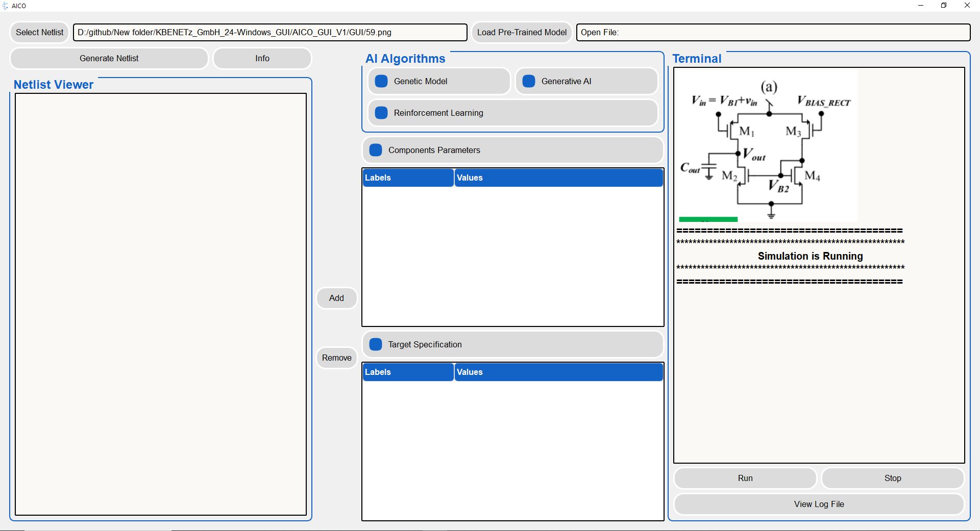Viewport: 980px width, 531px height.
Task: Click the Add button
Action: pyautogui.click(x=336, y=298)
